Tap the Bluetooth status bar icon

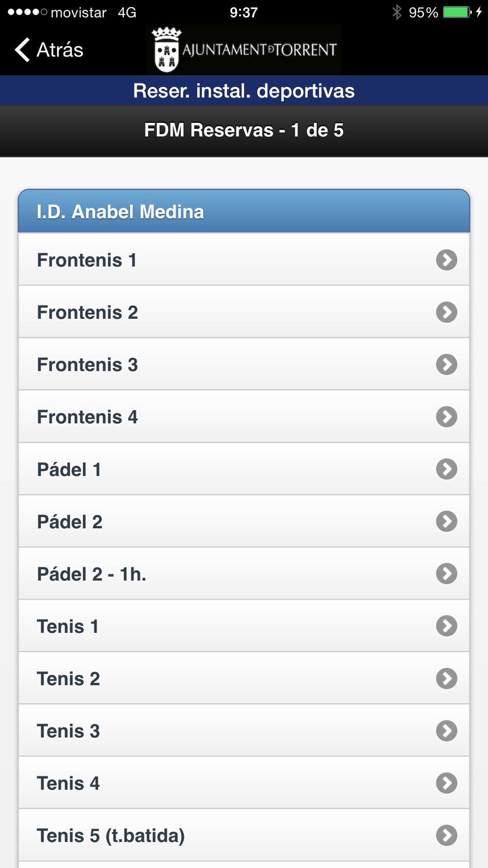click(x=397, y=12)
